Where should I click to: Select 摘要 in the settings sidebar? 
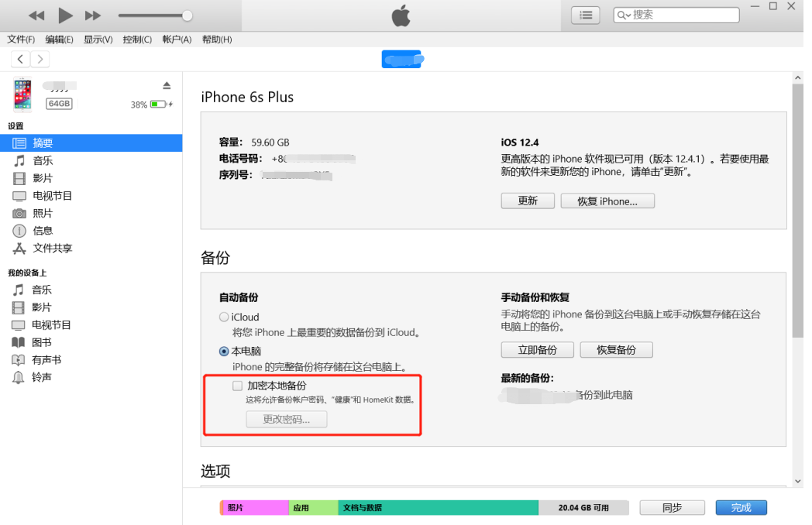pyautogui.click(x=91, y=143)
